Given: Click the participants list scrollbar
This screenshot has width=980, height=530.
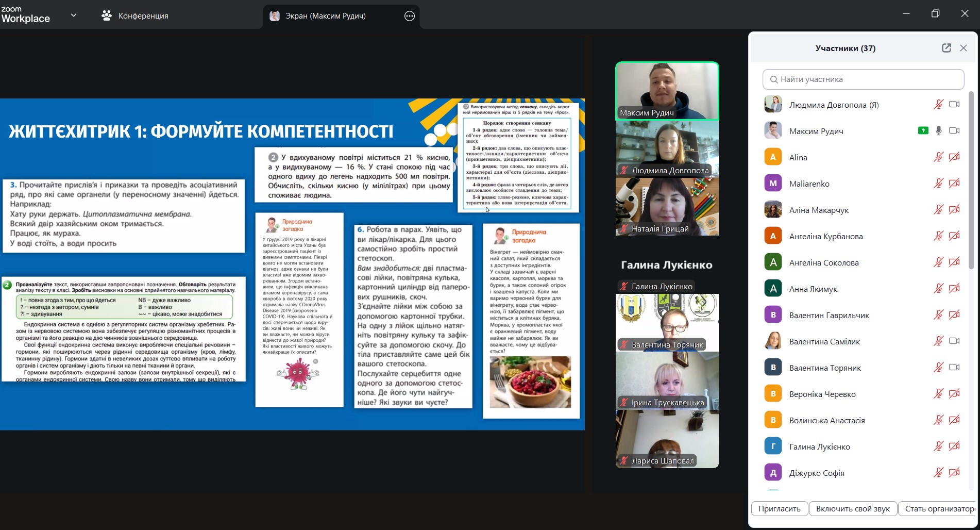Looking at the screenshot, I should click(971, 180).
